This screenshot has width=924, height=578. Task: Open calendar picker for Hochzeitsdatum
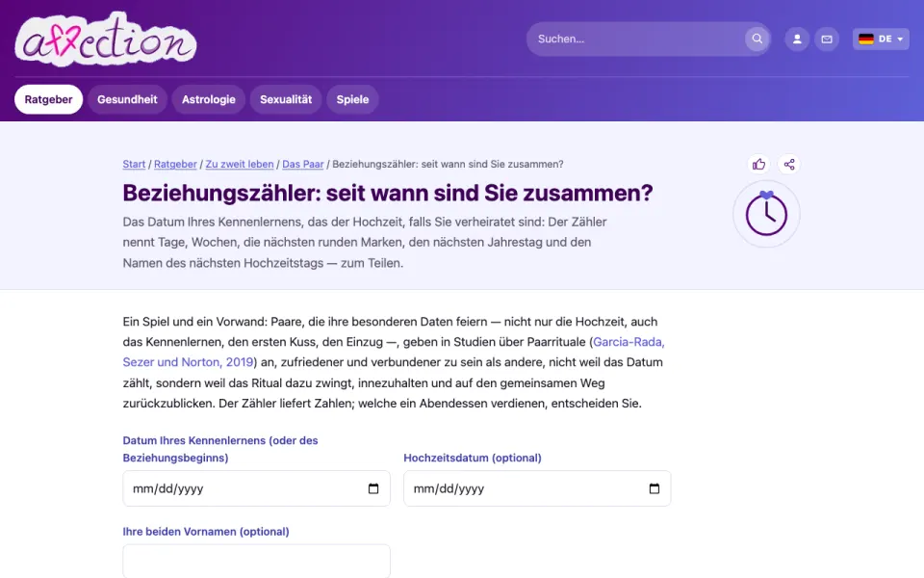(654, 488)
